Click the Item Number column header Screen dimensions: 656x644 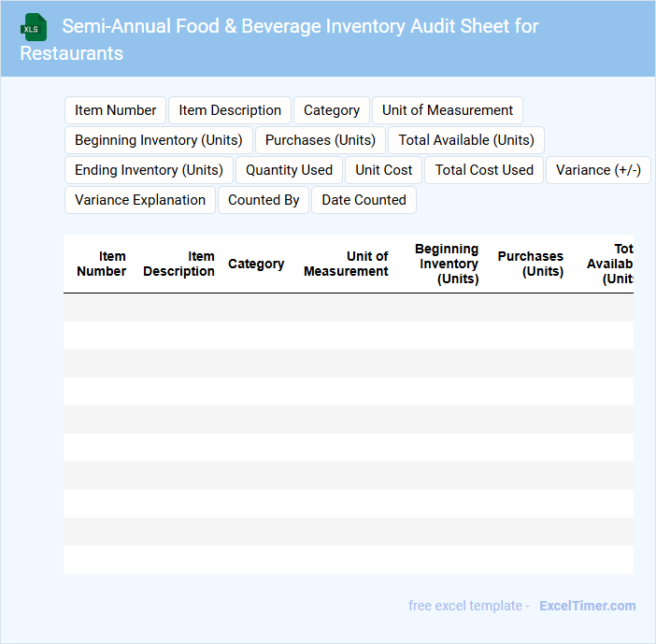coord(101,264)
